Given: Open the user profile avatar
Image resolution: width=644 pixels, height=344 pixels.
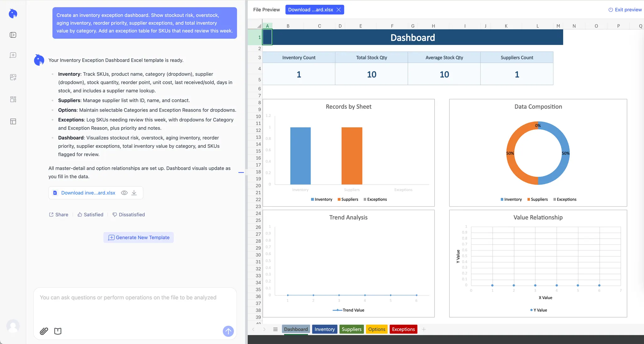Looking at the screenshot, I should tap(13, 326).
